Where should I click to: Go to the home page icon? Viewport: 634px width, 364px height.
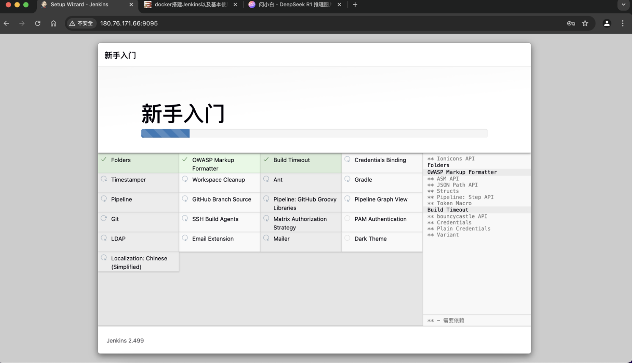click(53, 24)
